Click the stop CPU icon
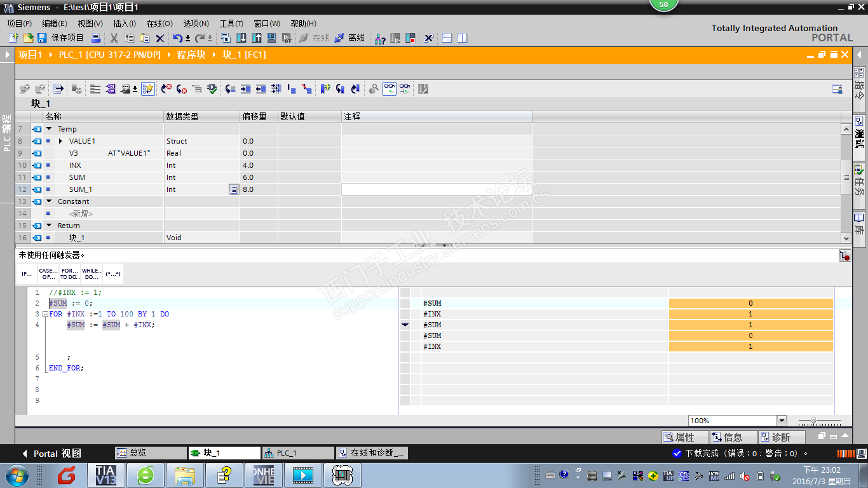The image size is (868, 488). click(x=410, y=38)
